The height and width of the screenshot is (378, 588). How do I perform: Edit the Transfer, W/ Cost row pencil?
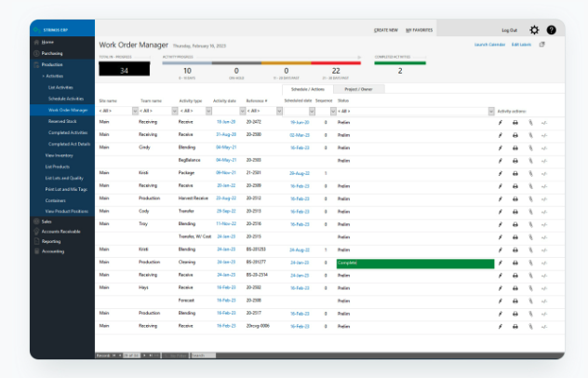500,237
